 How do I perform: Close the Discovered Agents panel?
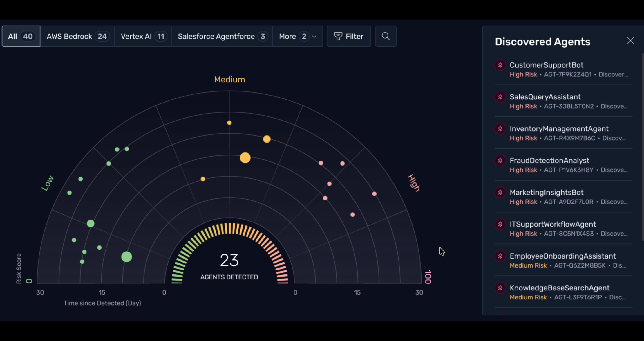[630, 41]
